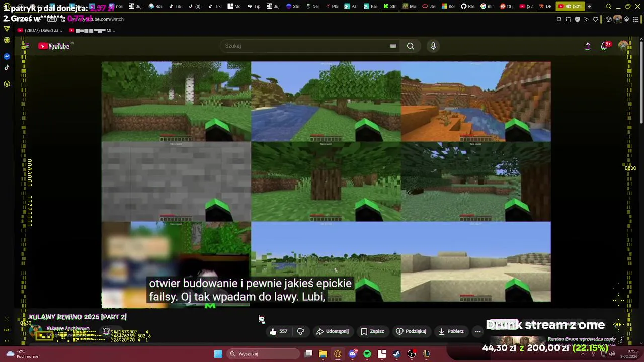
Task: Click the Kulawe Archiwum channel avatar
Action: click(35, 331)
